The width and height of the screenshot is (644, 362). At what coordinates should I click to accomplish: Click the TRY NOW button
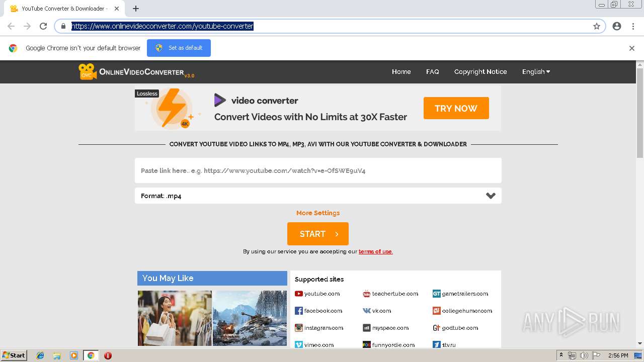pos(456,108)
